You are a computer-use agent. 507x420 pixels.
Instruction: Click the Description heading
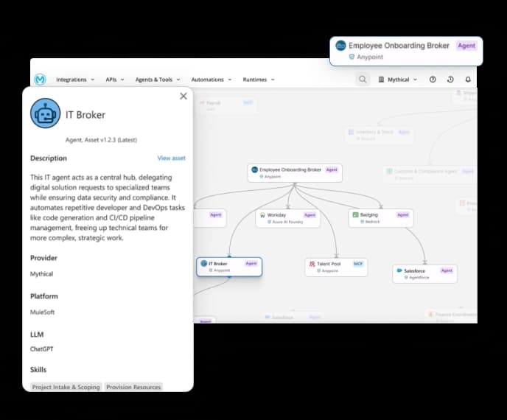point(49,158)
